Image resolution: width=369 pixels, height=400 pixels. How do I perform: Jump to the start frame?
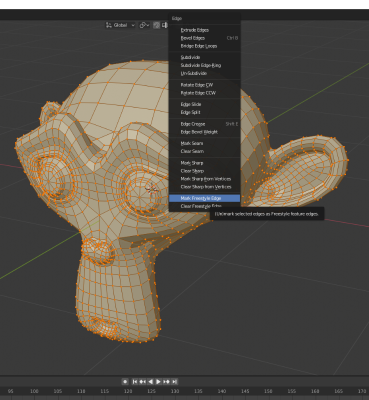[135, 381]
